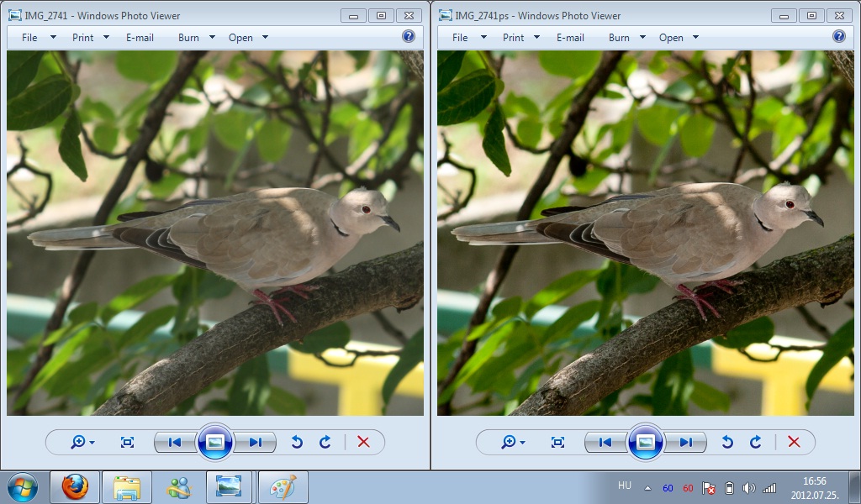Open network signal tray icon

pos(770,488)
